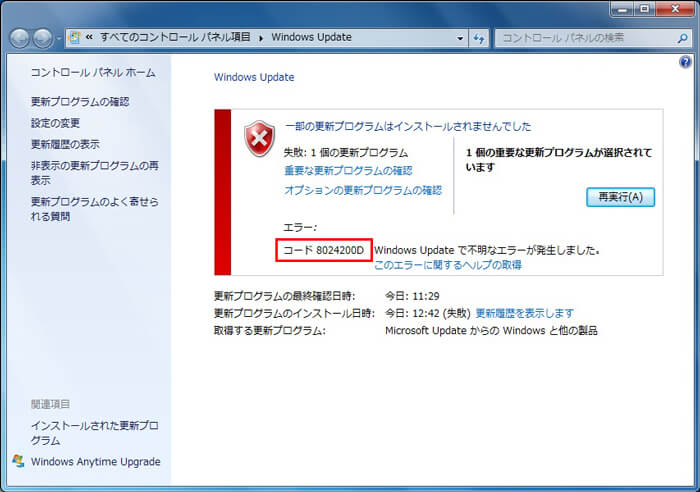Click the red shield error icon

click(x=259, y=138)
